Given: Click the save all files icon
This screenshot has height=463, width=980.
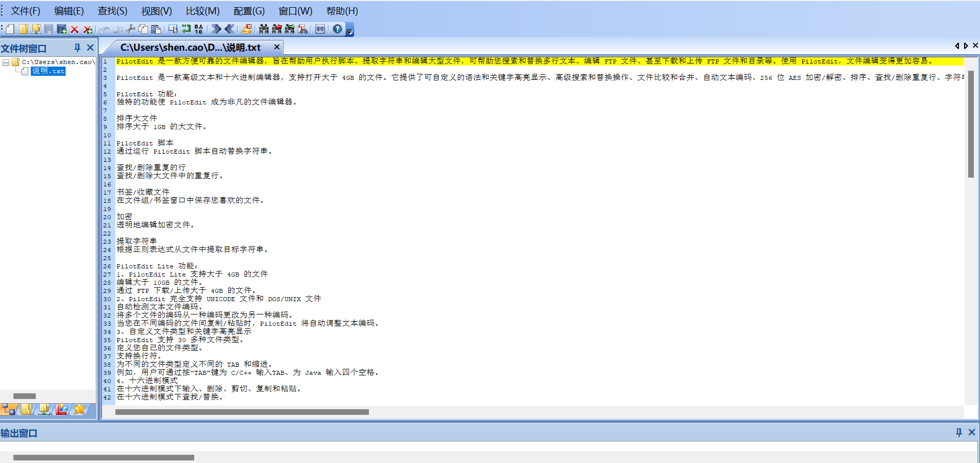Looking at the screenshot, I should 62,29.
